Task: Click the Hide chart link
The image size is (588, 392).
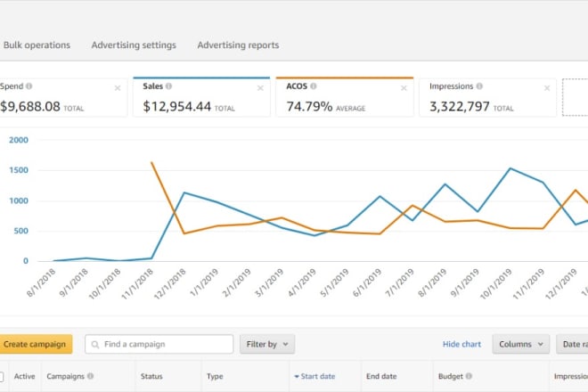Action: pyautogui.click(x=461, y=344)
